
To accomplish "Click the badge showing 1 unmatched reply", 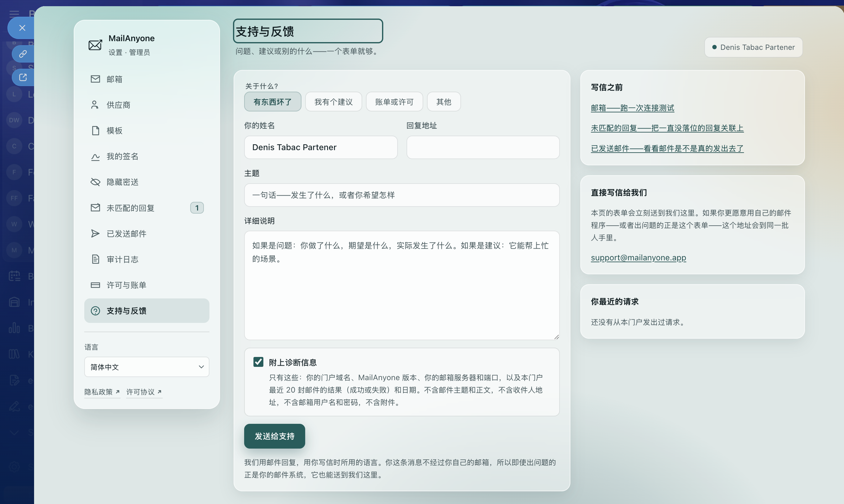I will [x=197, y=208].
